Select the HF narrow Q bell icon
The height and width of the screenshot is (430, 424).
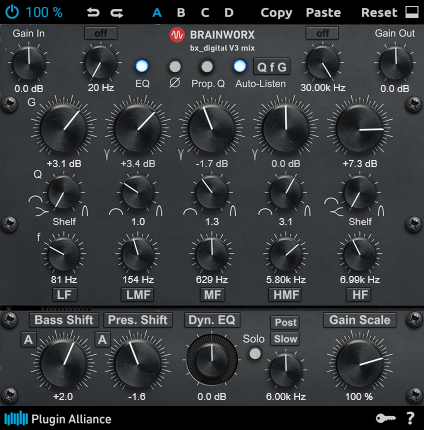pyautogui.click(x=381, y=211)
